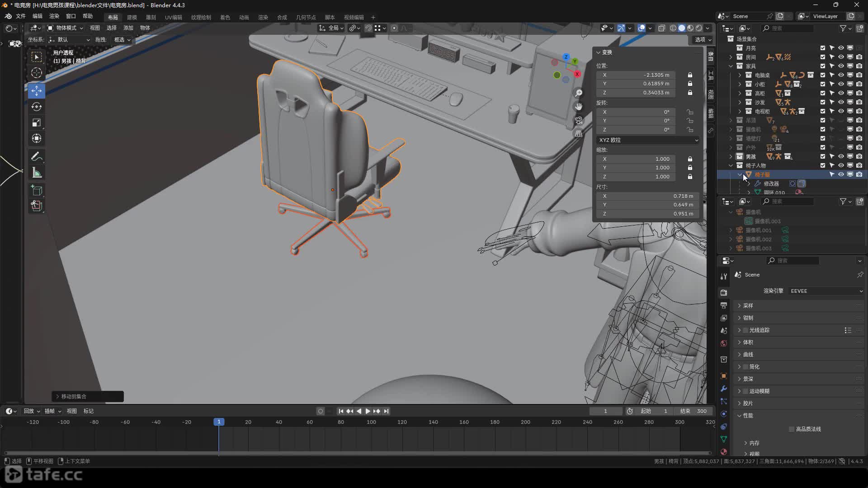Select the Move tool in toolbar
This screenshot has height=488, width=868.
pyautogui.click(x=37, y=91)
